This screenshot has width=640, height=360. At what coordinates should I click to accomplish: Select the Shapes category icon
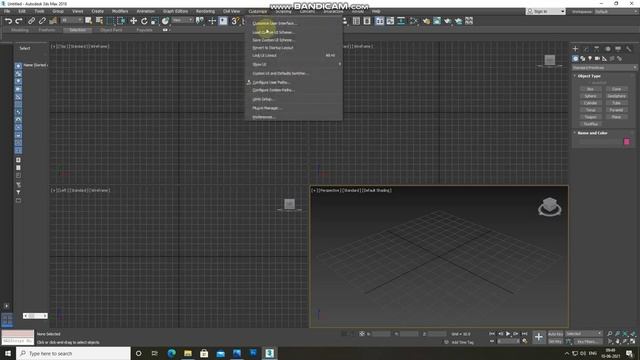coord(582,59)
